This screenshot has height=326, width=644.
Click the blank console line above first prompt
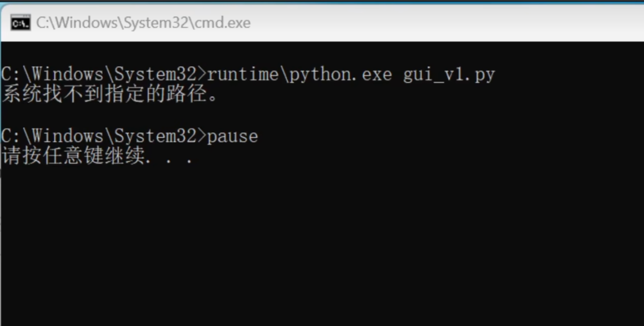tap(322, 53)
